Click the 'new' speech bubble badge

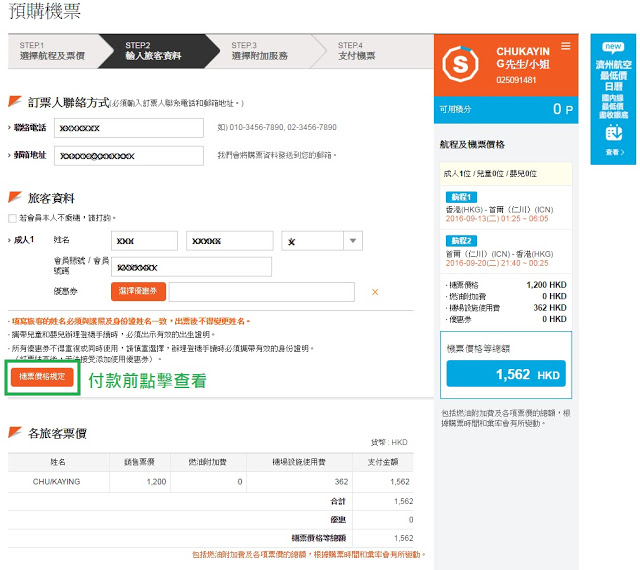tap(613, 46)
